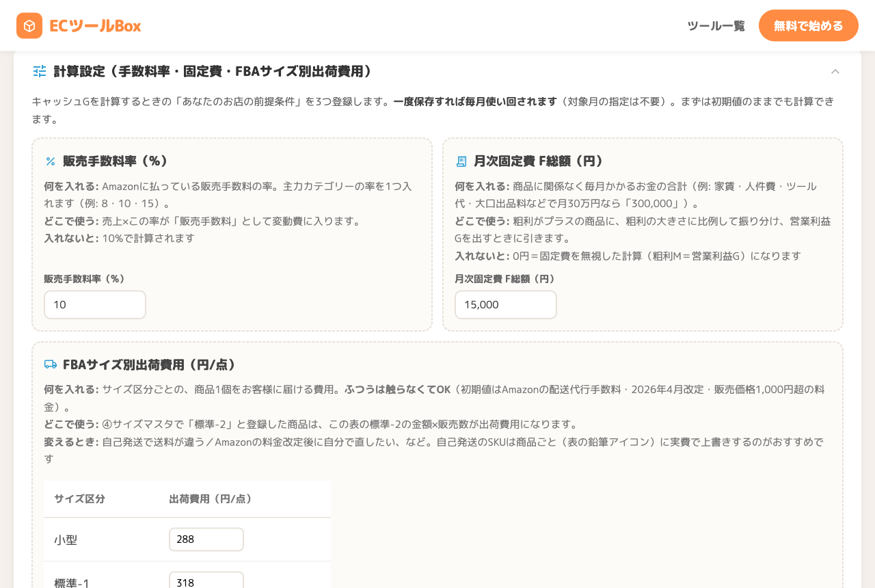Image resolution: width=875 pixels, height=588 pixels.
Task: Click the 小型 row label
Action: tap(66, 540)
